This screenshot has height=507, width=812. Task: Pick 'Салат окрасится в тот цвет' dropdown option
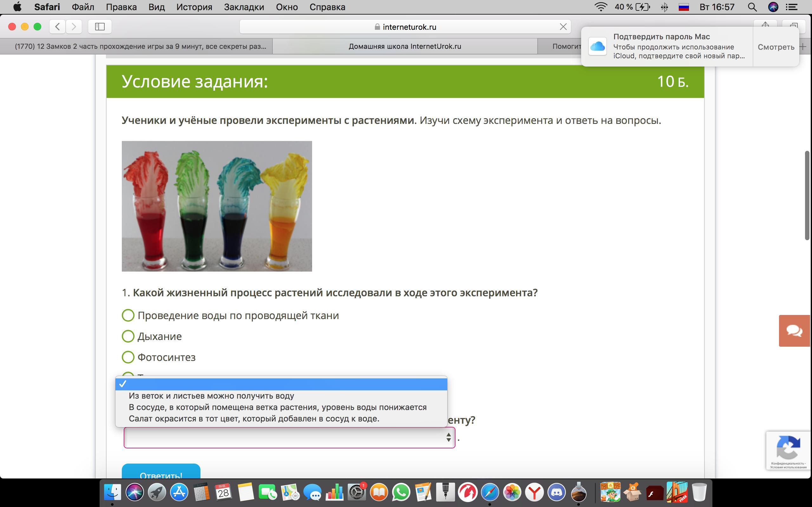254,419
